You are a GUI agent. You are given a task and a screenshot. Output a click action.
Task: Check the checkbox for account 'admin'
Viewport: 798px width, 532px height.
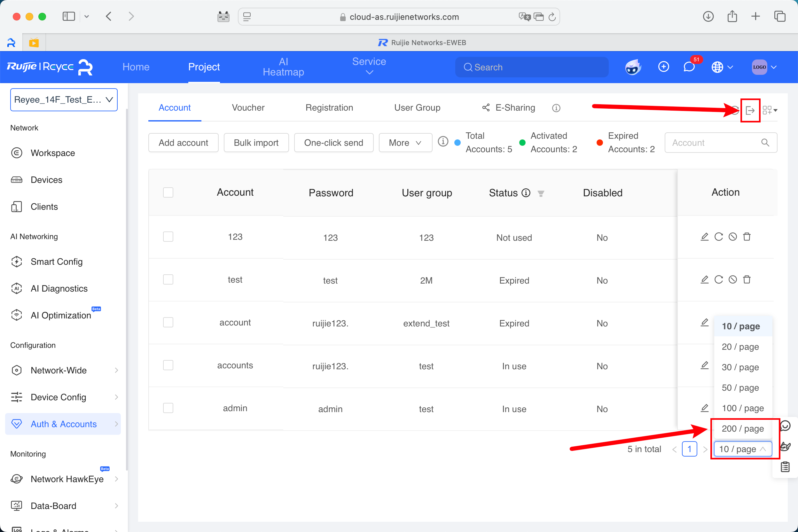tap(168, 408)
